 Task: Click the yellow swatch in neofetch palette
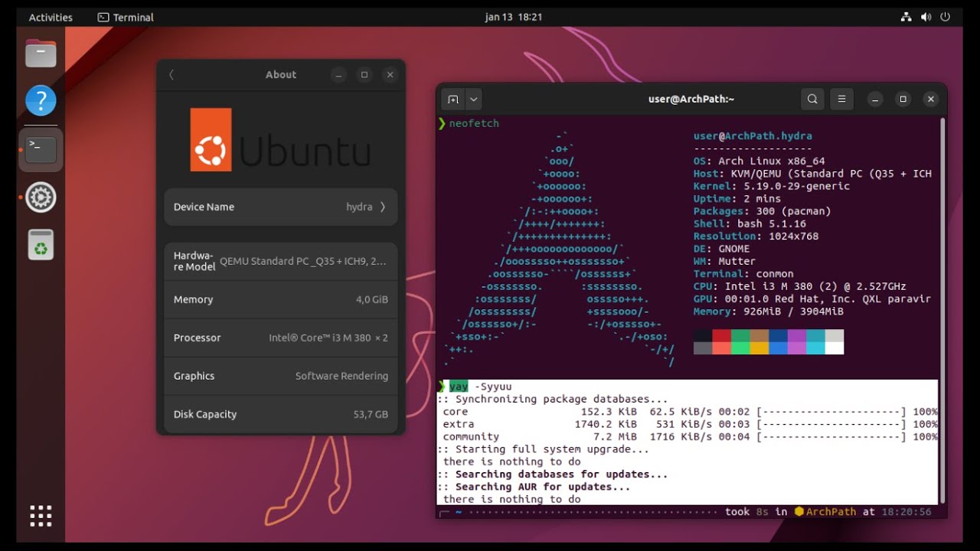[759, 348]
